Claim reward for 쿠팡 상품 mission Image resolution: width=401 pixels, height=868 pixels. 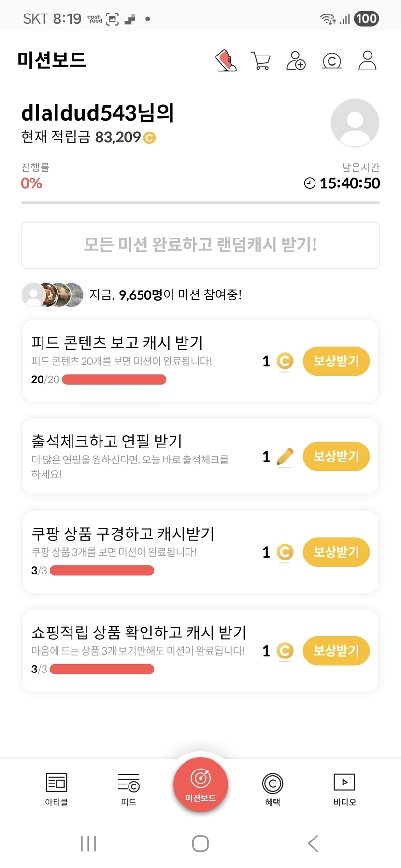pos(336,552)
